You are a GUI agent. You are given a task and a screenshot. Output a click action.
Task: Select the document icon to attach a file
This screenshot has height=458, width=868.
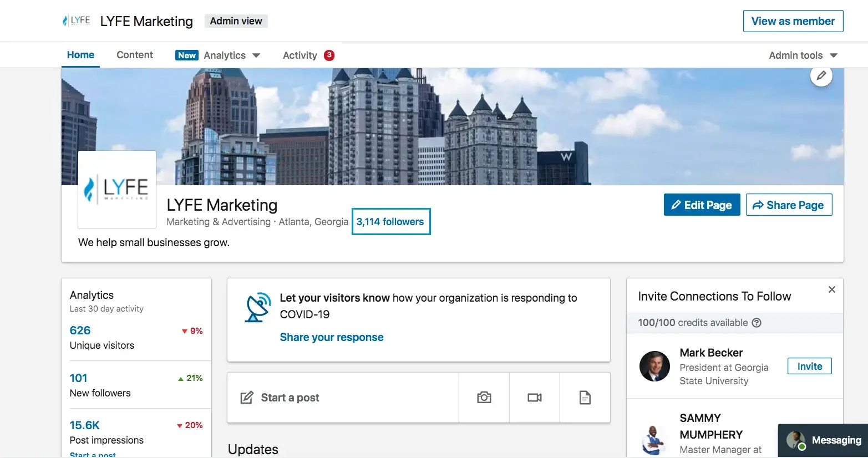(x=585, y=397)
